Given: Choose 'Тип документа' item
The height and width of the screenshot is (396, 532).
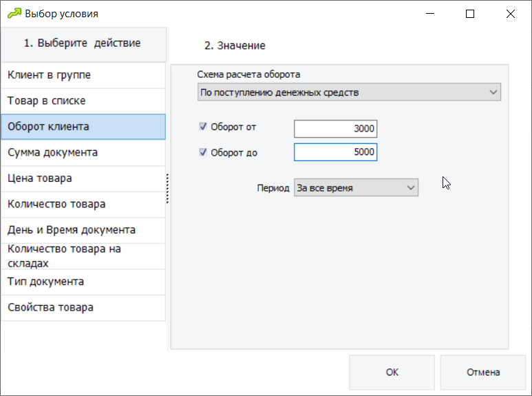Looking at the screenshot, I should (83, 282).
